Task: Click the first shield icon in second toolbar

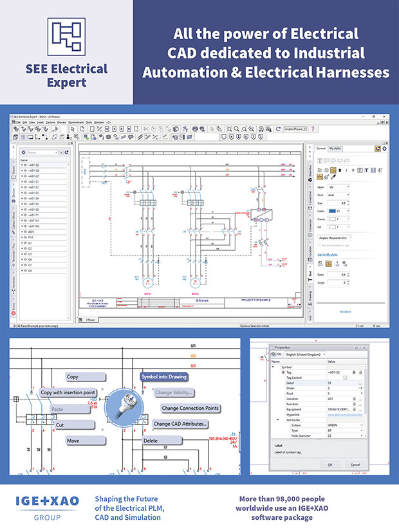Action: [x=224, y=137]
